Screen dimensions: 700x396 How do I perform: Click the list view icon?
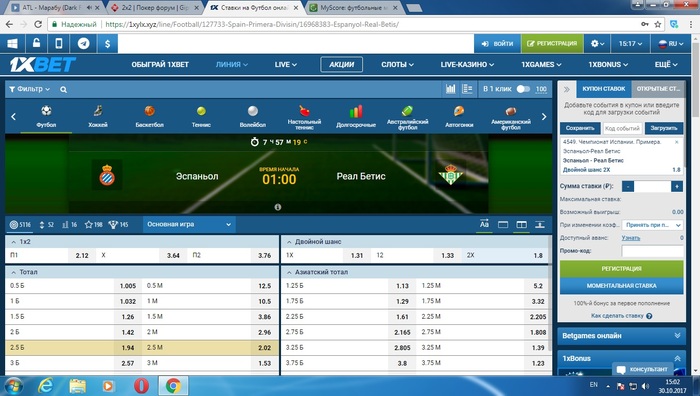[x=467, y=89]
